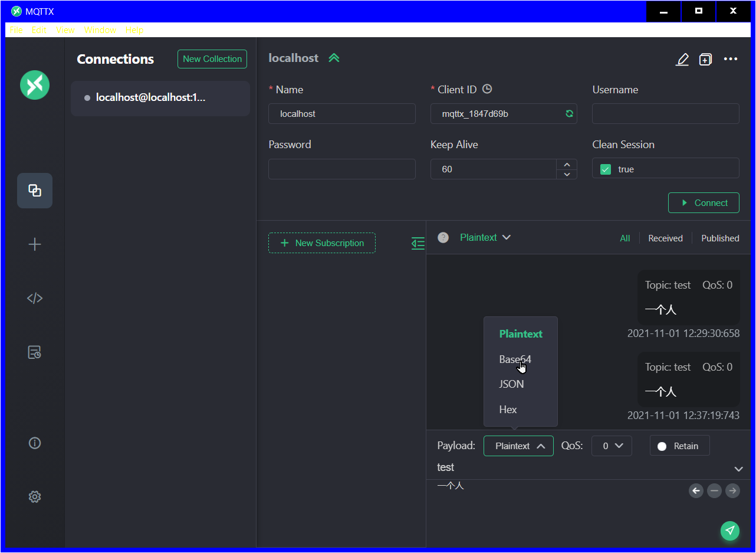Select Base64 from the payload format menu
Viewport: 756px width, 553px height.
(x=515, y=359)
